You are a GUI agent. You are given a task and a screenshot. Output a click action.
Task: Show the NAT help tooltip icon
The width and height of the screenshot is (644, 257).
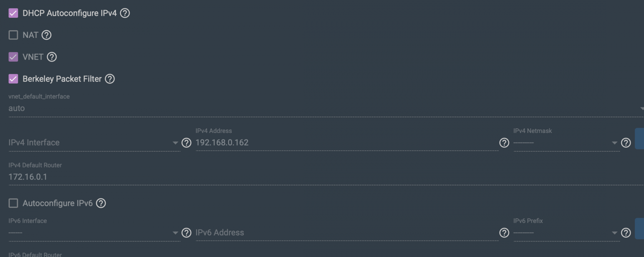[46, 35]
